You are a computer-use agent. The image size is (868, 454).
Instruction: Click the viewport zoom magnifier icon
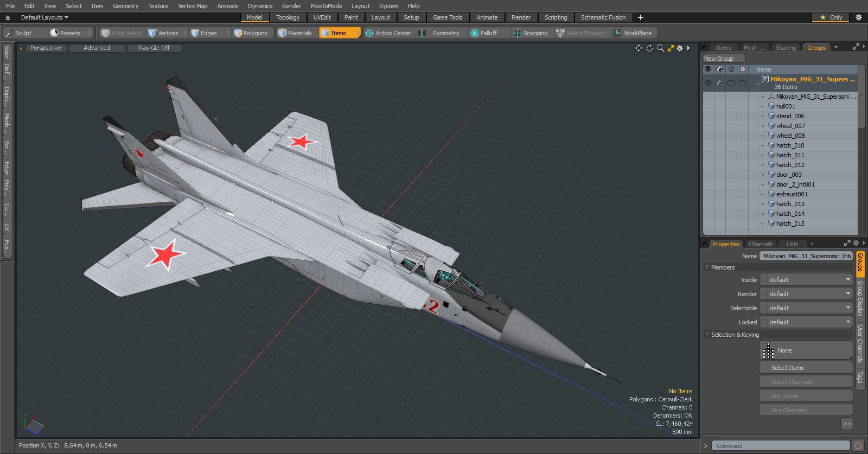point(660,48)
